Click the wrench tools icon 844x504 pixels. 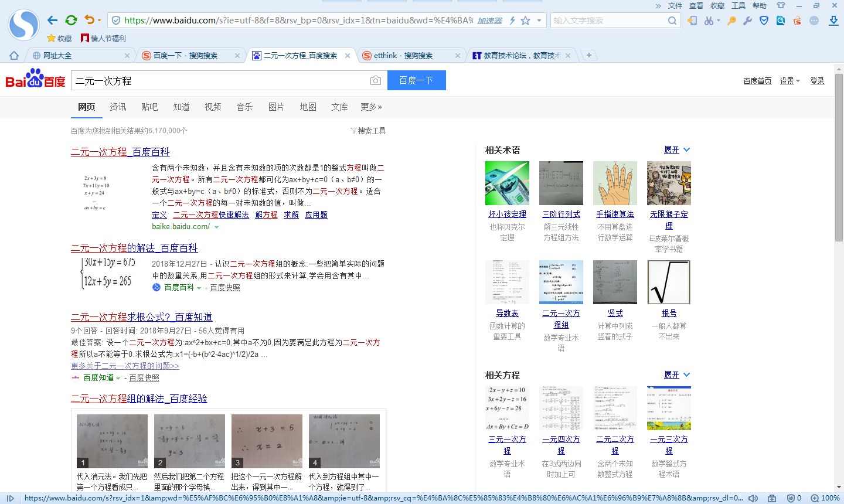coord(747,21)
